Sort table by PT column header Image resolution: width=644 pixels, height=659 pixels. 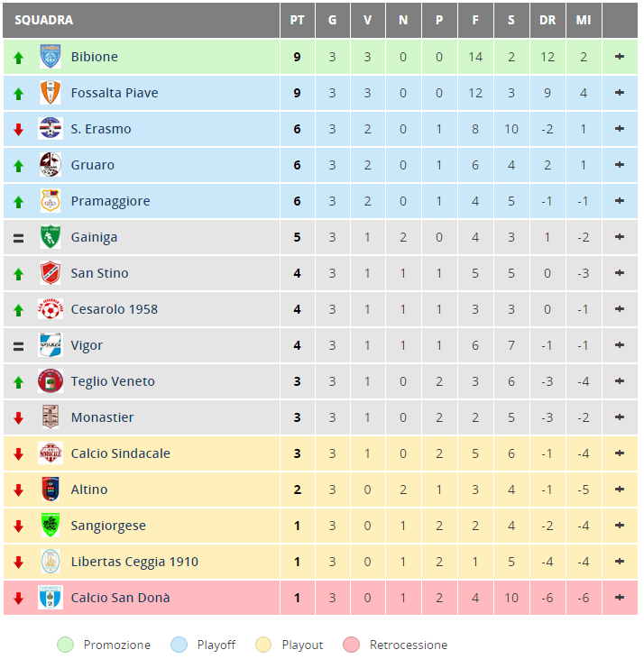[298, 20]
